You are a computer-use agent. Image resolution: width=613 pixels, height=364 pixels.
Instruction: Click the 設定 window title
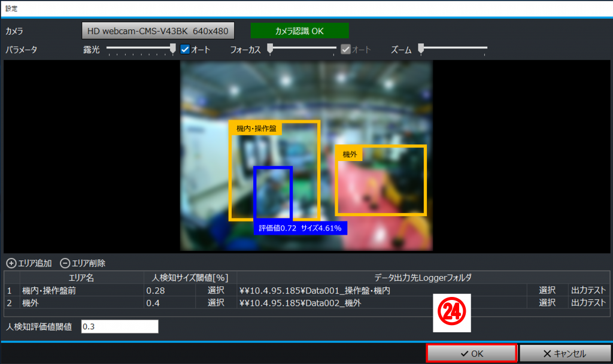11,8
